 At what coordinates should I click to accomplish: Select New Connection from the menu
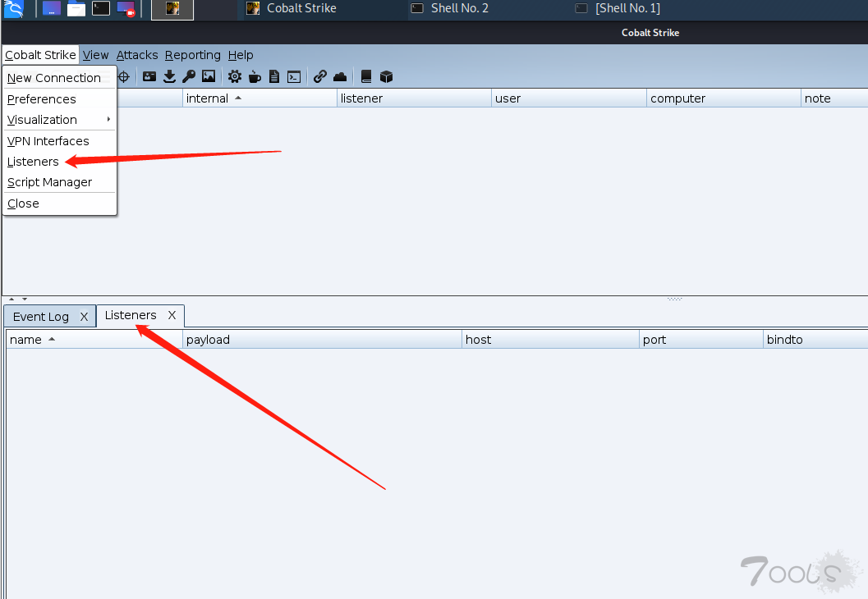coord(60,78)
